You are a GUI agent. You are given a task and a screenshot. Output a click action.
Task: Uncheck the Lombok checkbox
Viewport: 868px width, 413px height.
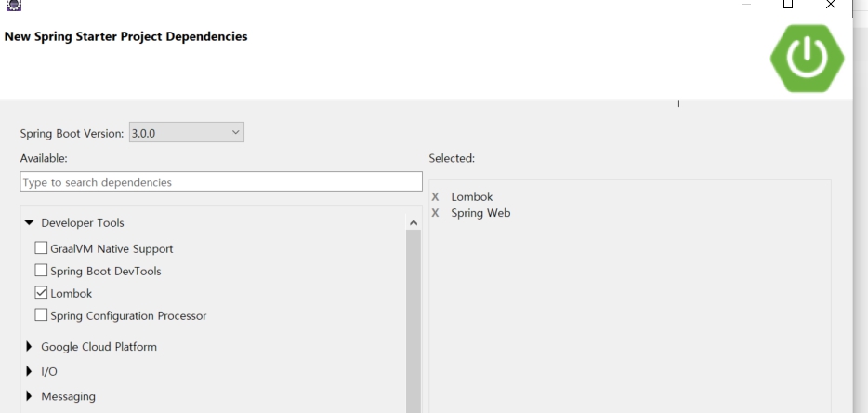[x=41, y=293]
